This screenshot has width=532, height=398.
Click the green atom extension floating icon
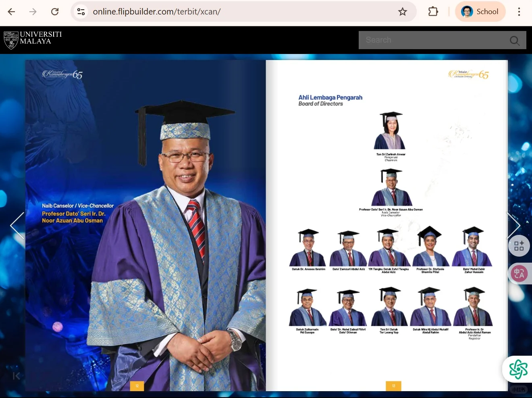[517, 369]
